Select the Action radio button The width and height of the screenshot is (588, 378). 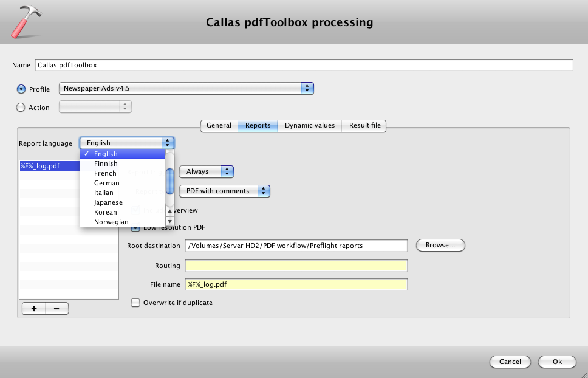[x=20, y=107]
